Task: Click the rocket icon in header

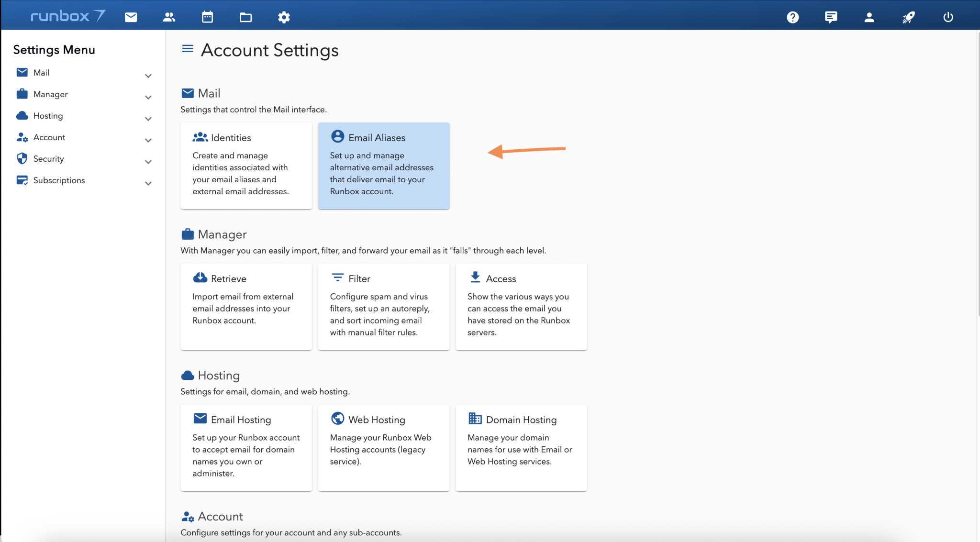Action: click(908, 17)
